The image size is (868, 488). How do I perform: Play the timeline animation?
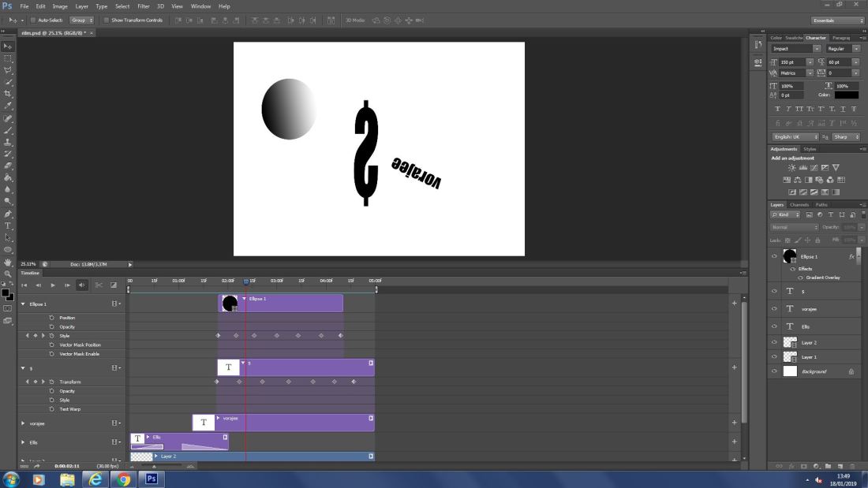click(53, 285)
